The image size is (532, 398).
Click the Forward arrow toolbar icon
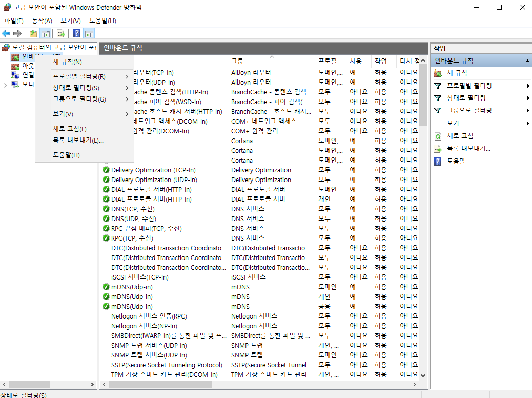coord(17,34)
